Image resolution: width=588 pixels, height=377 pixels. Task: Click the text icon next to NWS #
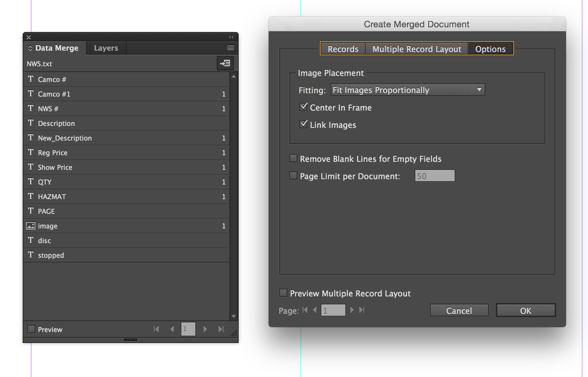[31, 108]
